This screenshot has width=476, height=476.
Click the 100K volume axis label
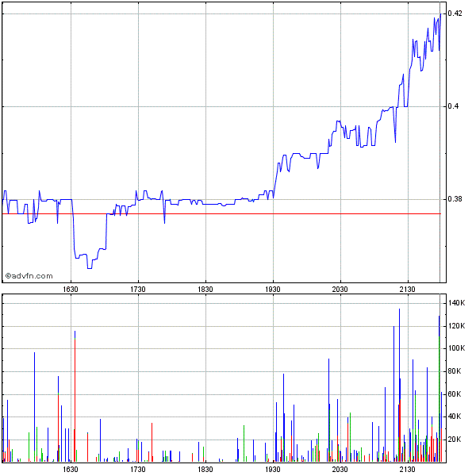pos(456,348)
